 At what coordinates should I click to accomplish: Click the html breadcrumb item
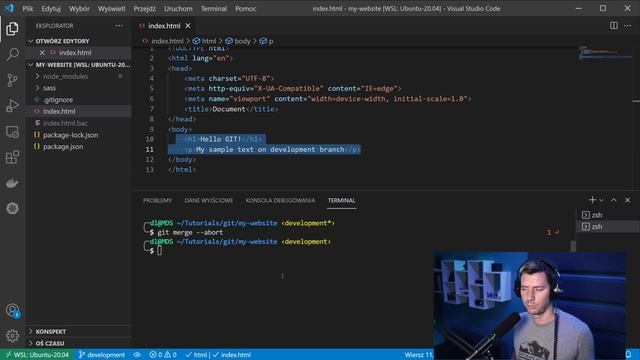[205, 41]
